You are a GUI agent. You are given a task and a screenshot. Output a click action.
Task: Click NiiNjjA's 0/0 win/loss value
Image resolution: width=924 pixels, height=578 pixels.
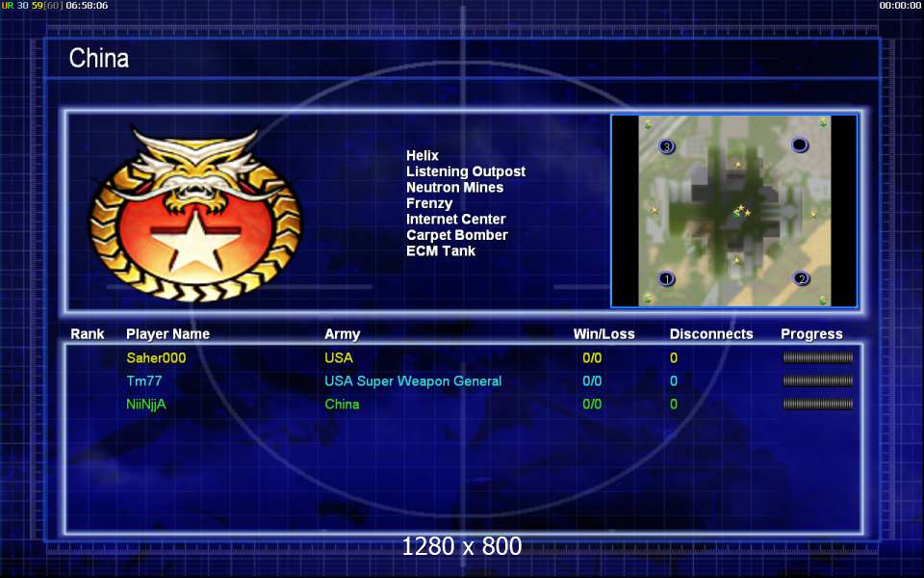592,404
